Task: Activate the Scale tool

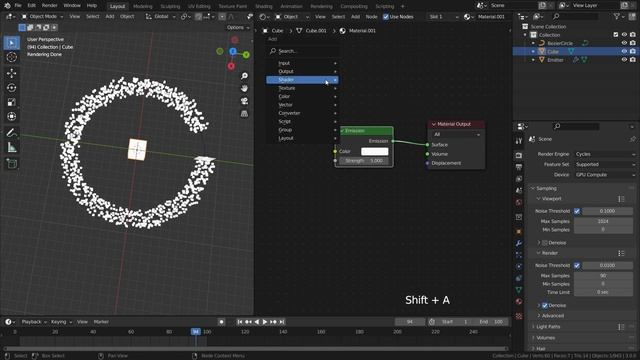Action: pyautogui.click(x=11, y=102)
